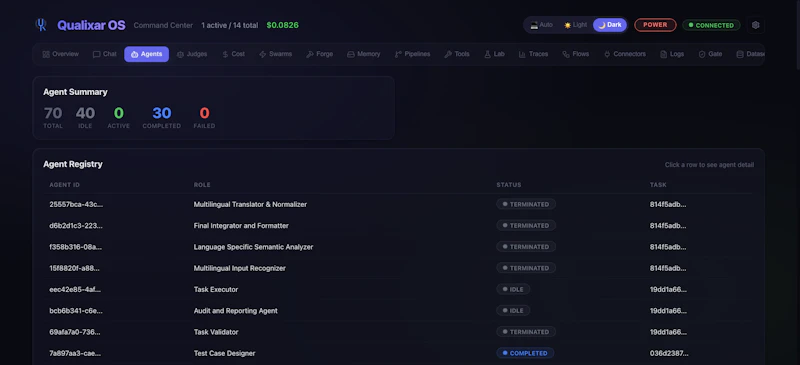Click the TERMINATED badge for Task Validator
The height and width of the screenshot is (365, 800).
point(526,332)
